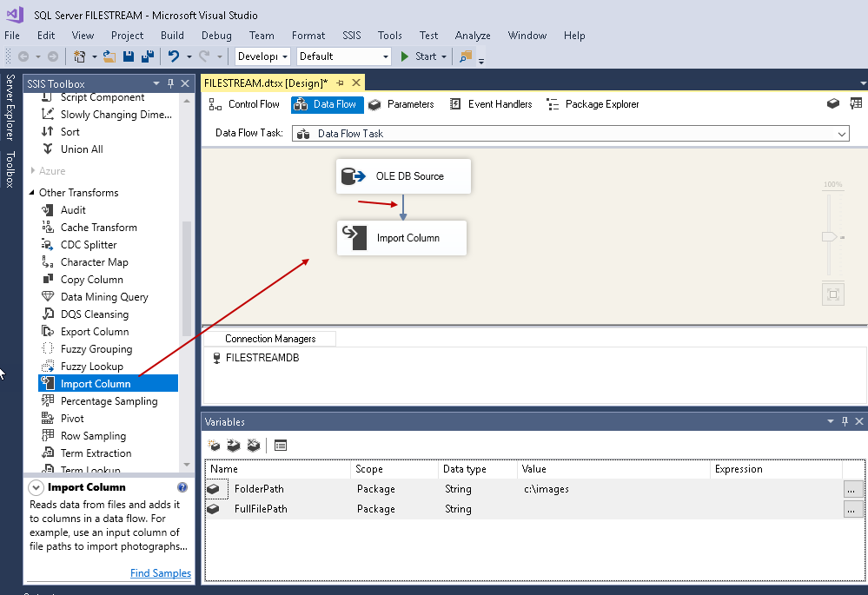Select the FILESTREAMDB connection manager
The width and height of the screenshot is (868, 595).
tap(256, 358)
